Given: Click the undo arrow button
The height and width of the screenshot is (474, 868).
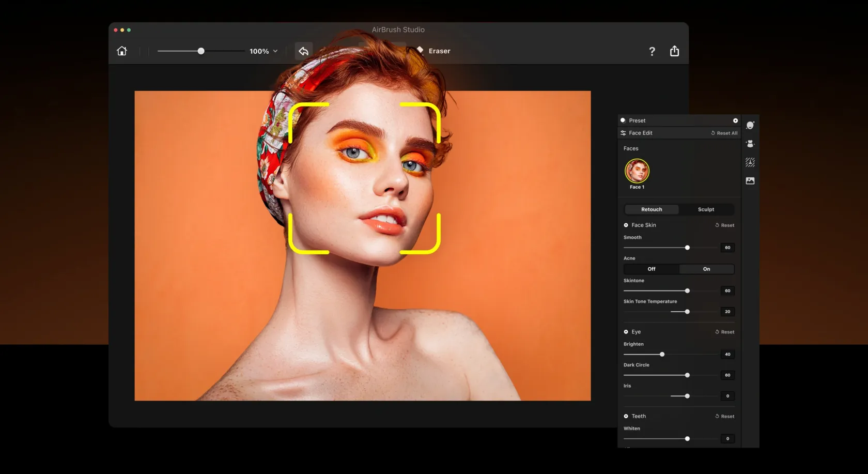Looking at the screenshot, I should click(x=303, y=51).
